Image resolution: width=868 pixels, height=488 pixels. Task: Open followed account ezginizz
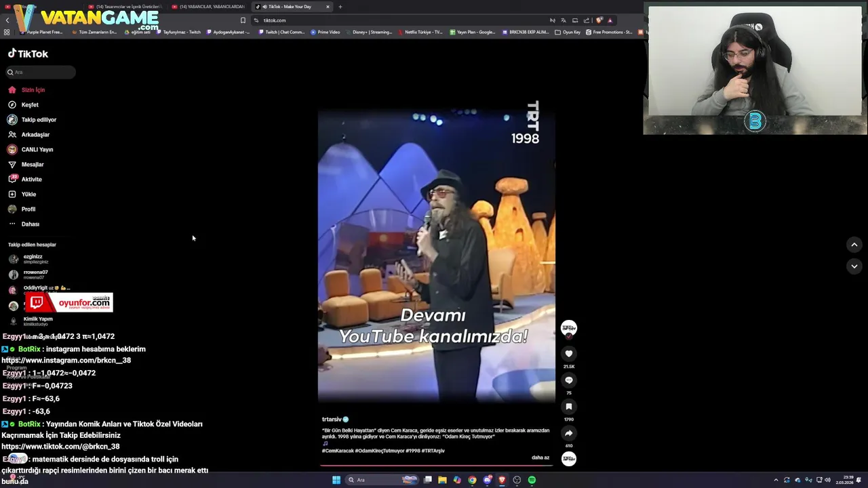(28, 259)
